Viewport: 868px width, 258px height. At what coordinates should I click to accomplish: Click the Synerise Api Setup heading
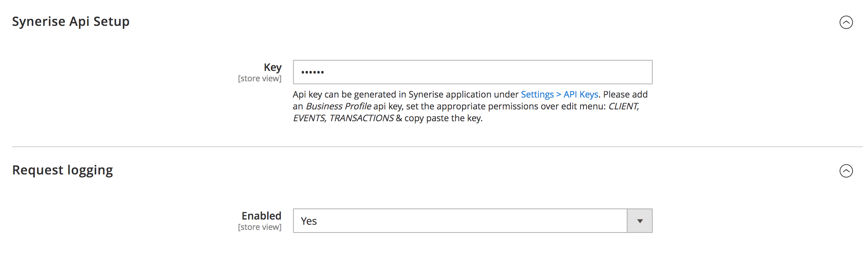pos(71,21)
